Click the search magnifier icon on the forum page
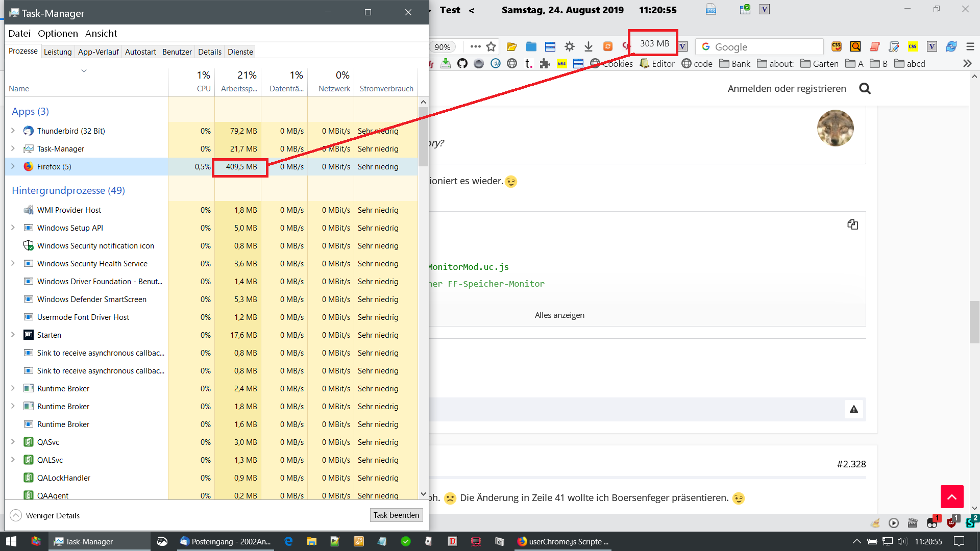 pyautogui.click(x=865, y=89)
